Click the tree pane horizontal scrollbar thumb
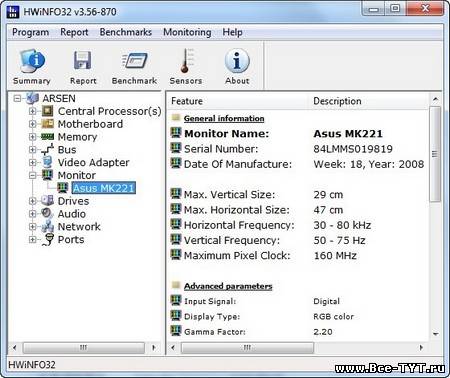 click(x=84, y=347)
